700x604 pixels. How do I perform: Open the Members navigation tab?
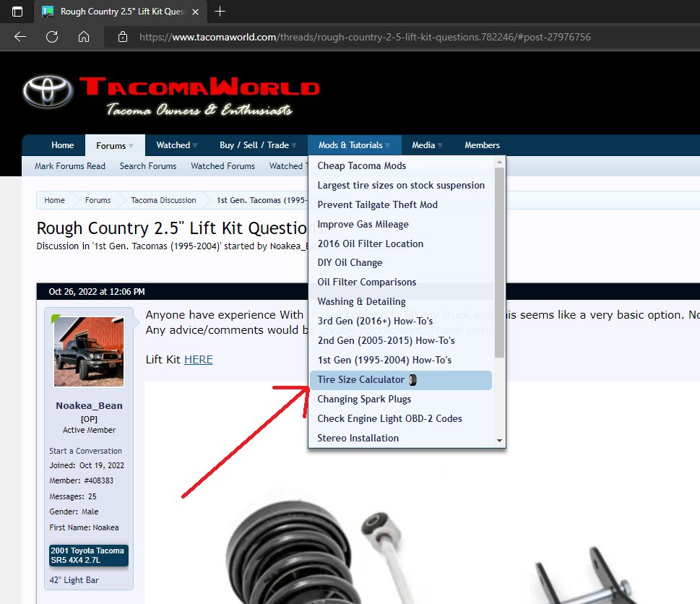pos(482,145)
